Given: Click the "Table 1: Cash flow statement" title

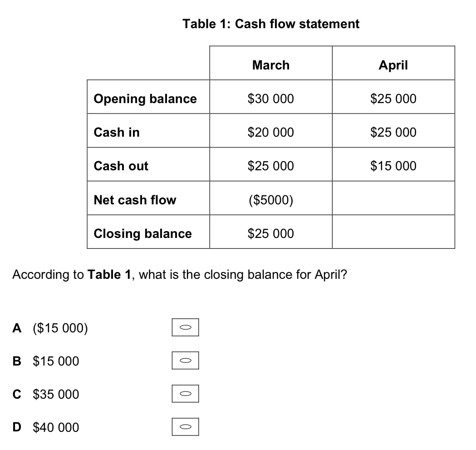Looking at the screenshot, I should click(271, 24).
